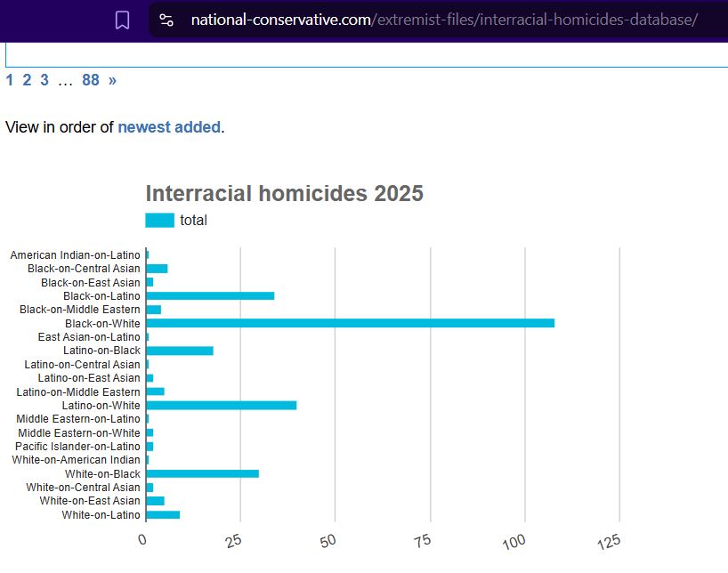This screenshot has height=573, width=728.
Task: Click the 'total' legend label
Action: pos(194,220)
